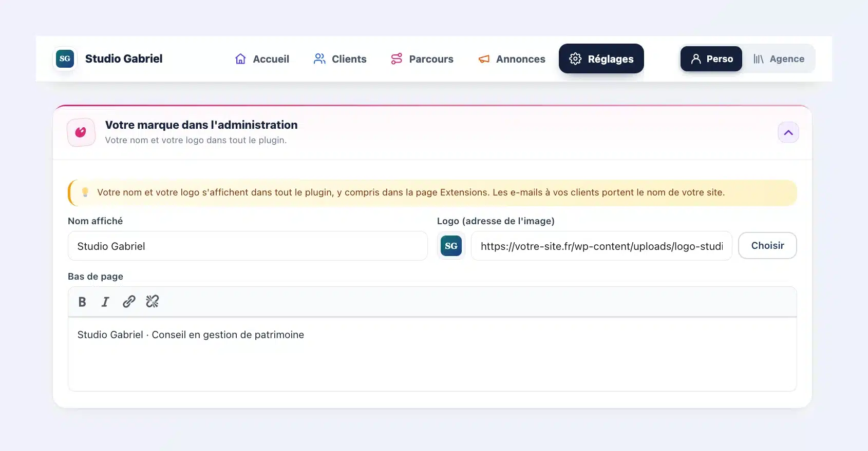This screenshot has width=868, height=451.
Task: Click the Studio Gabriel SG logo in header
Action: 65,58
